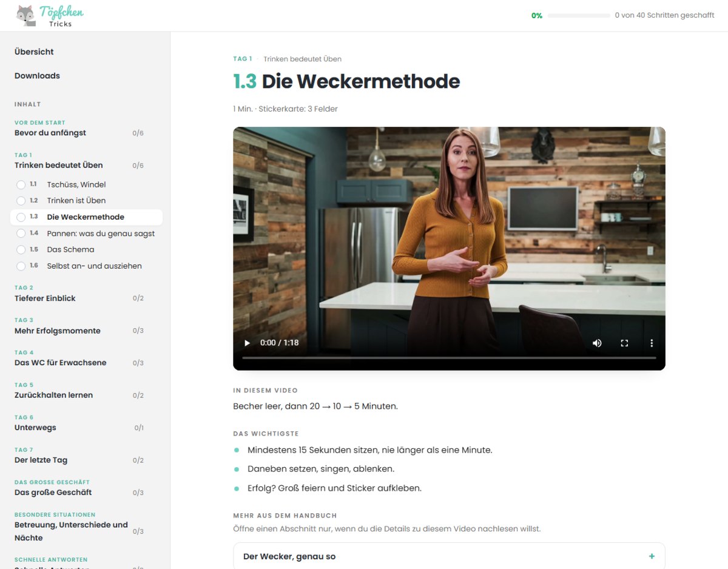
Task: Expand Betreuung, Unterschiede und Nächte section
Action: tap(79, 527)
